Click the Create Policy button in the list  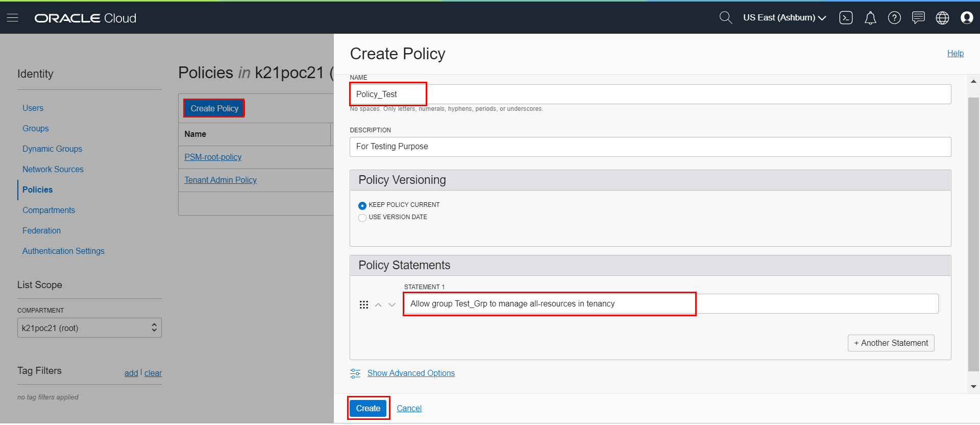214,108
